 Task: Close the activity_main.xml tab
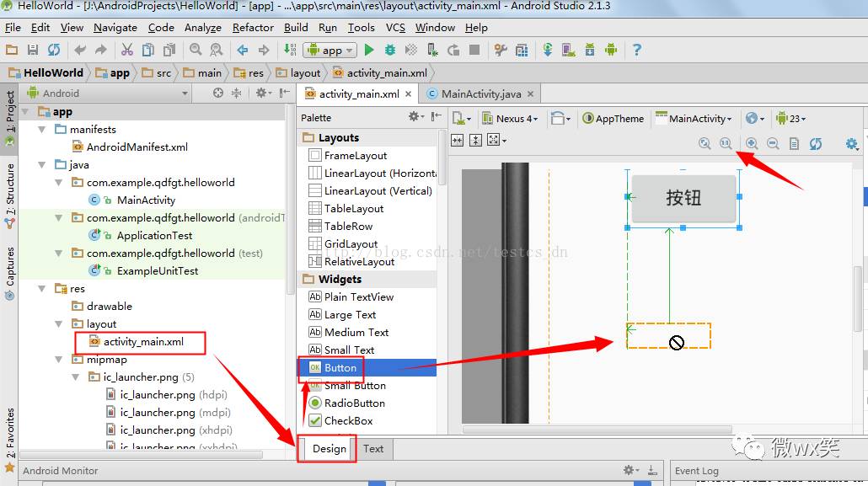408,94
